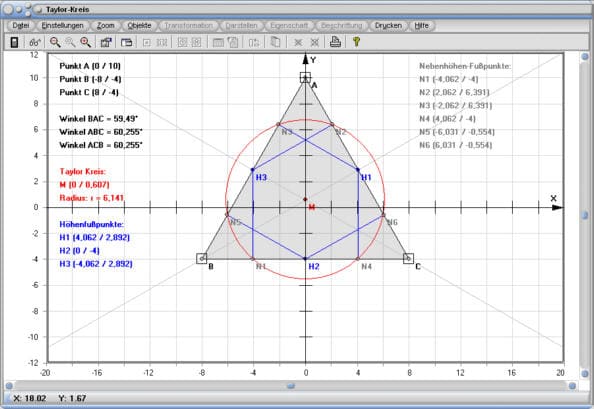Click the altitude foot point H3
The image size is (594, 409).
[x=253, y=170]
